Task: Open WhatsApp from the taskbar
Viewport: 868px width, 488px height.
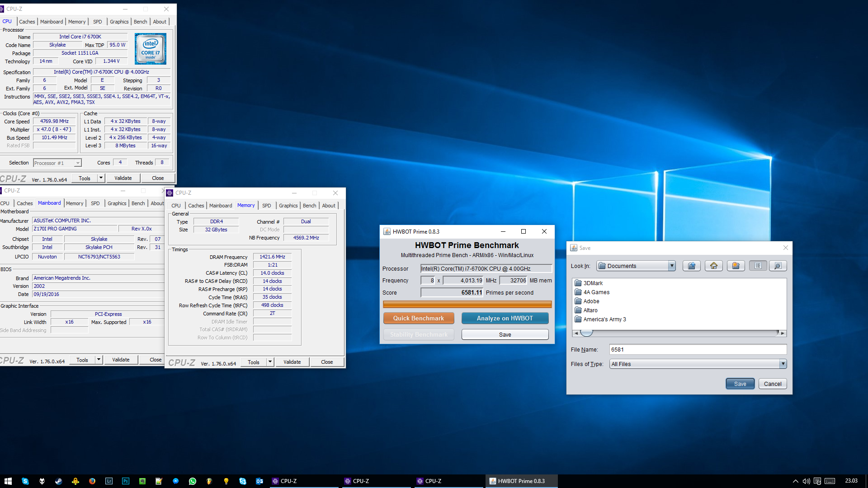Action: (x=193, y=481)
